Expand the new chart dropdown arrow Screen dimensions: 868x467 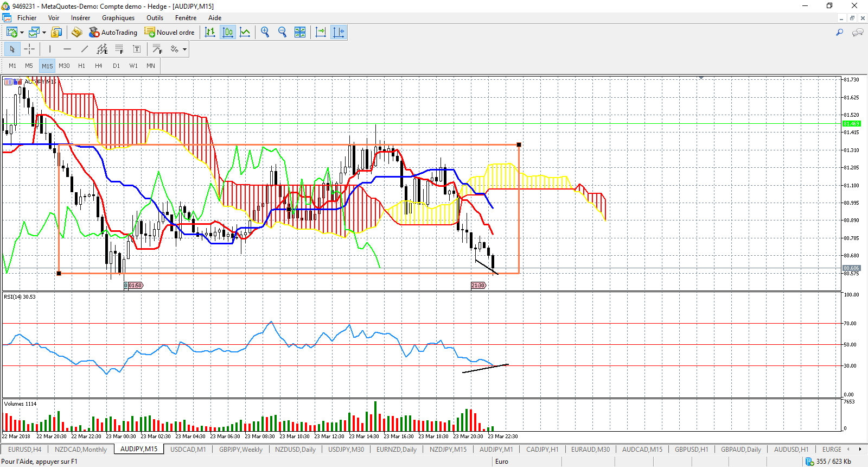click(x=22, y=33)
